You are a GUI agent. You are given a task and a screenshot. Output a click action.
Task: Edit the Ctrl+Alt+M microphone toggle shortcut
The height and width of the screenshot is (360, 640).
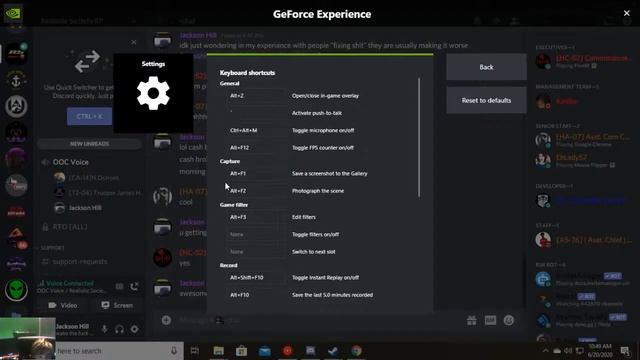click(256, 131)
